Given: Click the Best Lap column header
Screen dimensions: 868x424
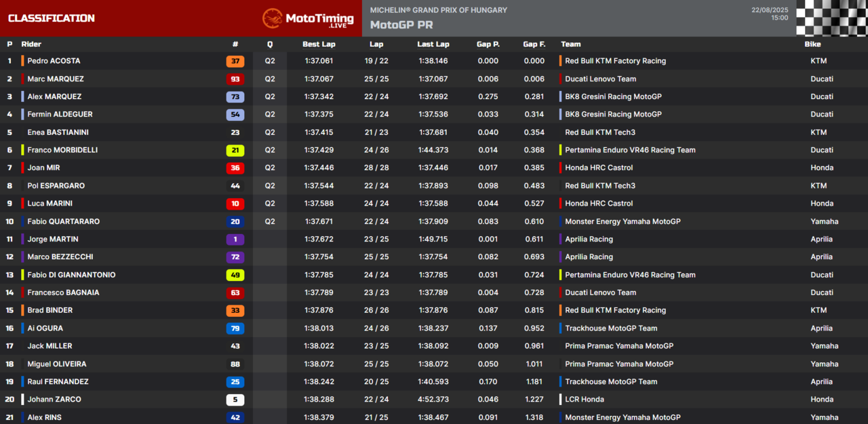Looking at the screenshot, I should click(x=319, y=44).
